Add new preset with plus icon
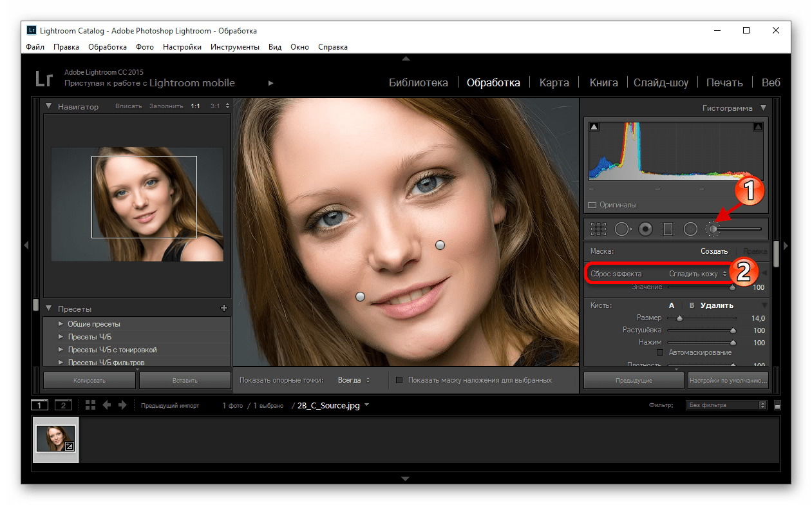812x505 pixels. pos(223,309)
